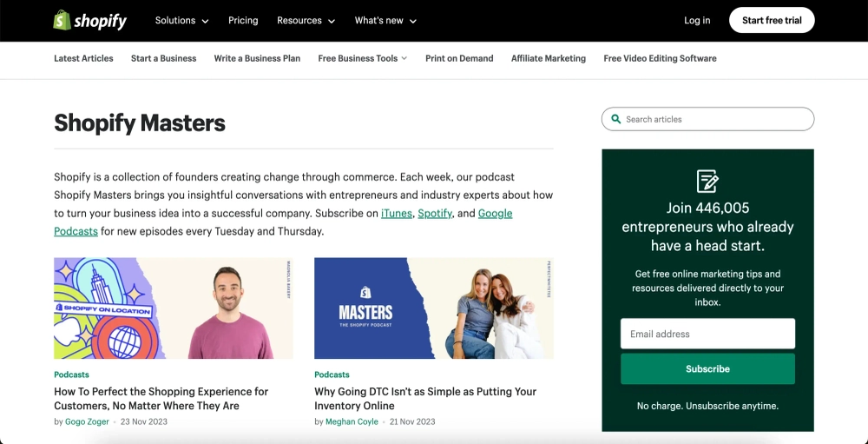Expand the Resources dropdown chevron
The width and height of the screenshot is (868, 444).
click(332, 21)
